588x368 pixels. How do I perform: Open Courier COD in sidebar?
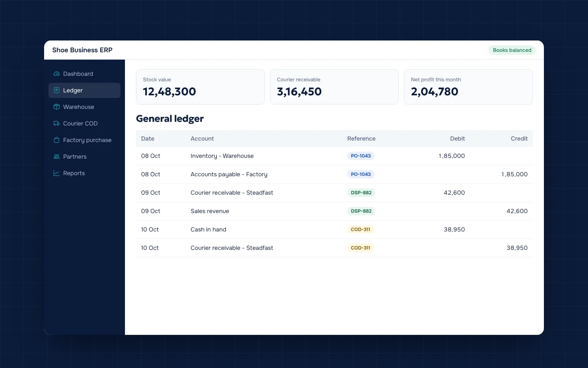(85, 123)
